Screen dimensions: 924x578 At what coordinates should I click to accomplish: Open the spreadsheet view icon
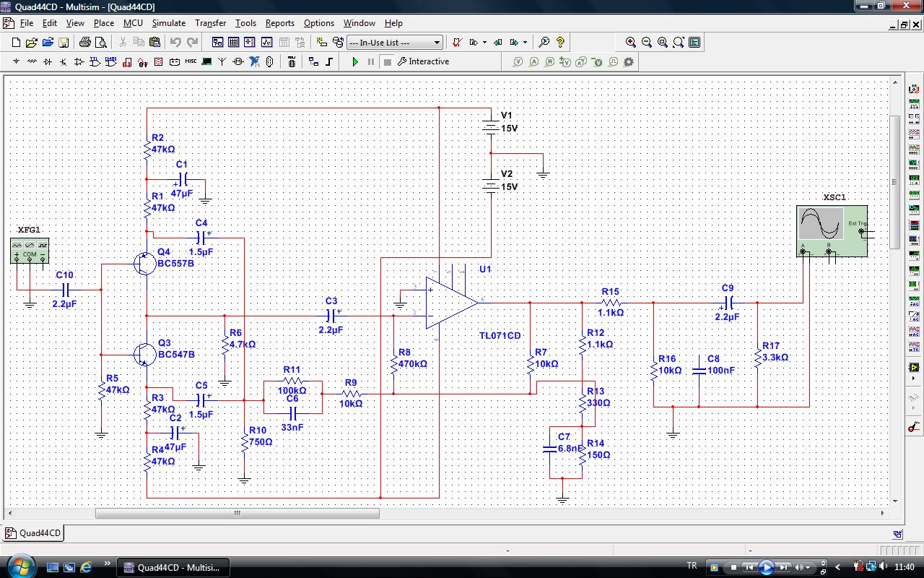[233, 43]
